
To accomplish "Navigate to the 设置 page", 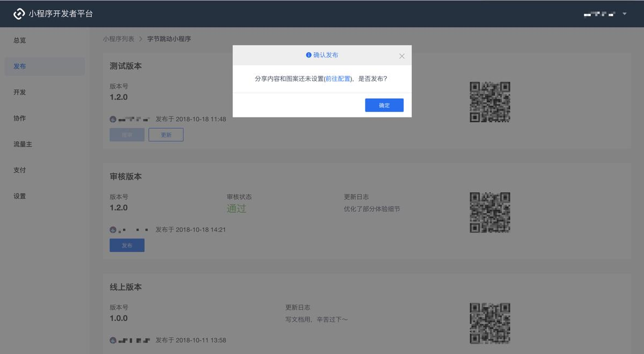I will pos(20,196).
